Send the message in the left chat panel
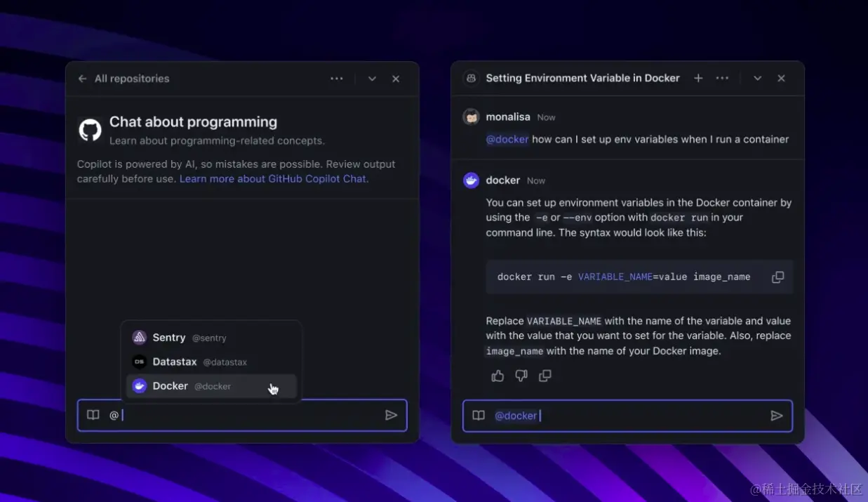 [392, 415]
